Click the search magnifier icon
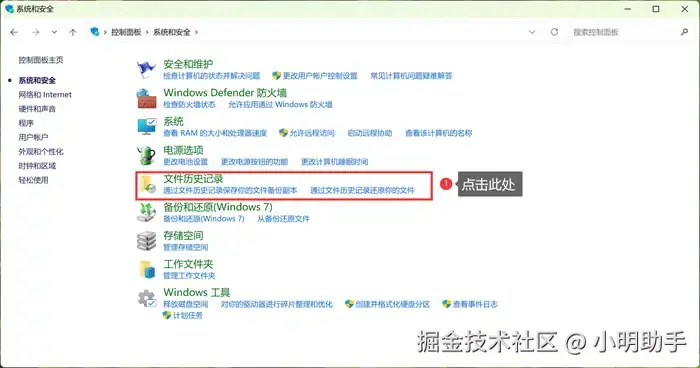 (x=684, y=32)
